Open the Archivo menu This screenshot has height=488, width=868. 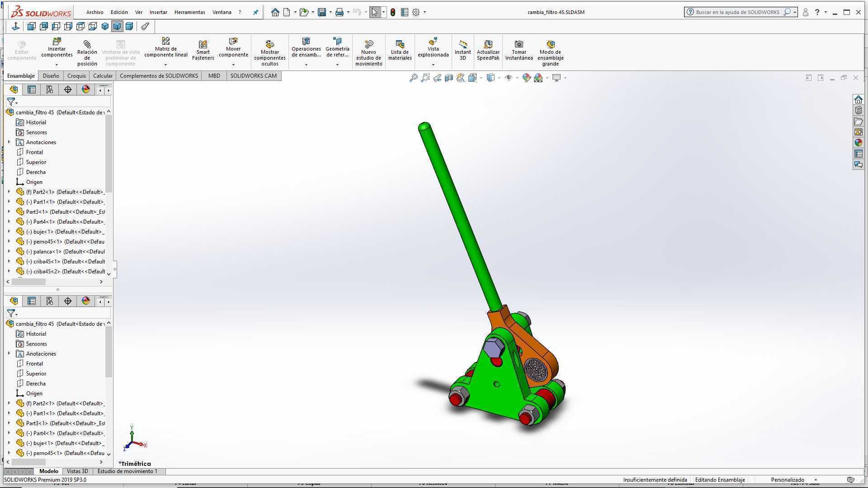click(95, 12)
